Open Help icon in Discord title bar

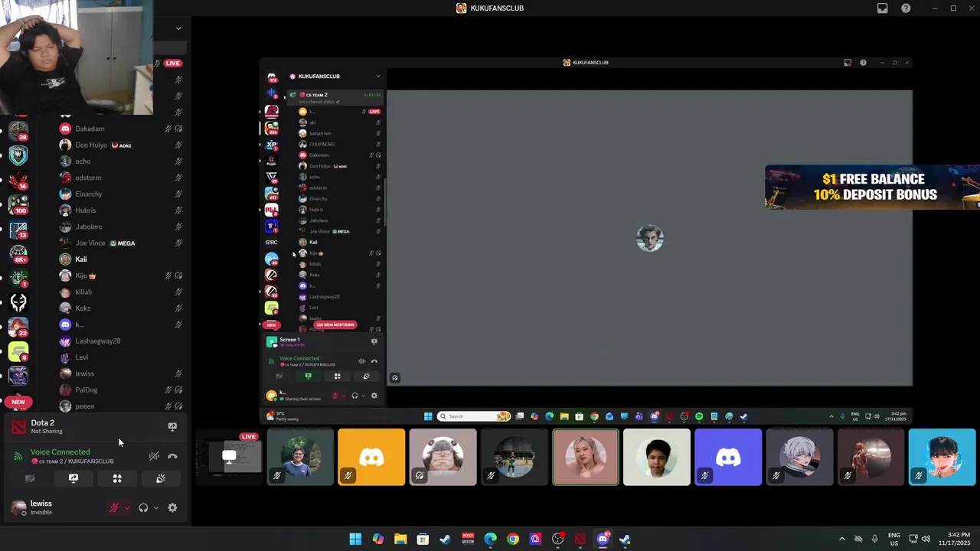906,8
